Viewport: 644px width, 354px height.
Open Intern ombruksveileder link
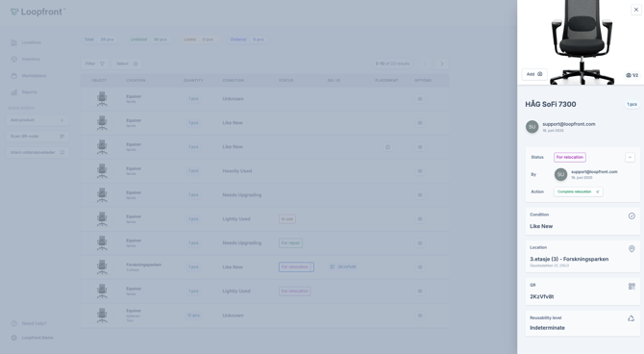point(37,153)
